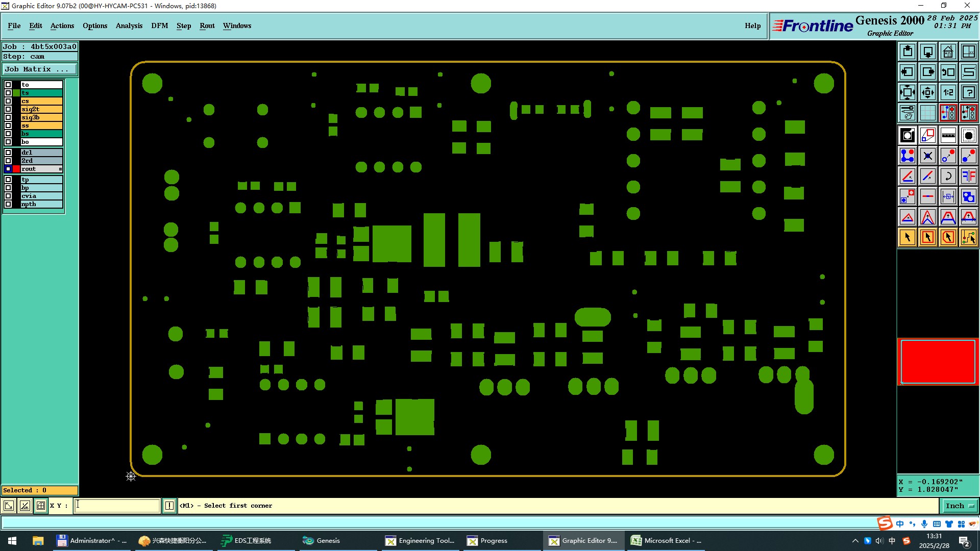Open the DFM menu
Viewport: 980px width, 551px height.
(159, 26)
